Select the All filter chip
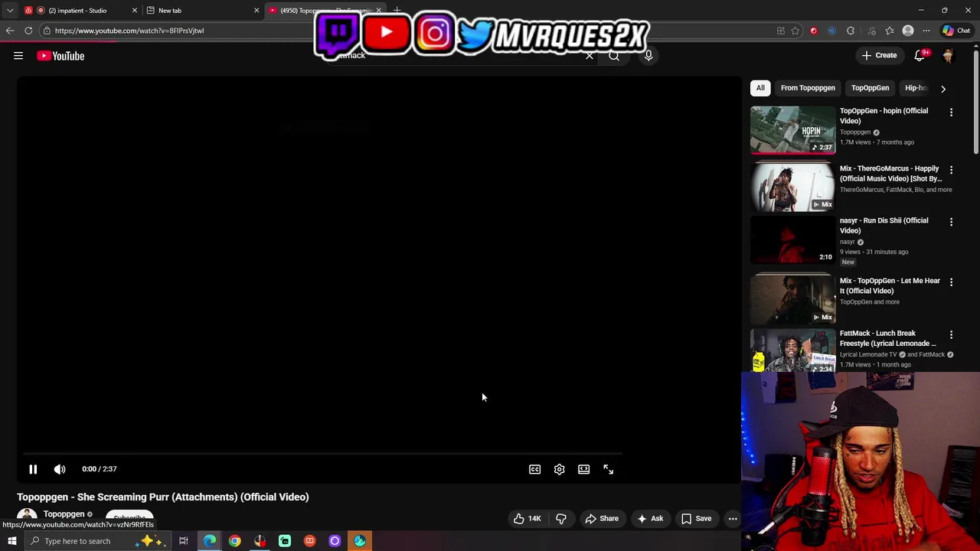The image size is (980, 551). (x=760, y=88)
